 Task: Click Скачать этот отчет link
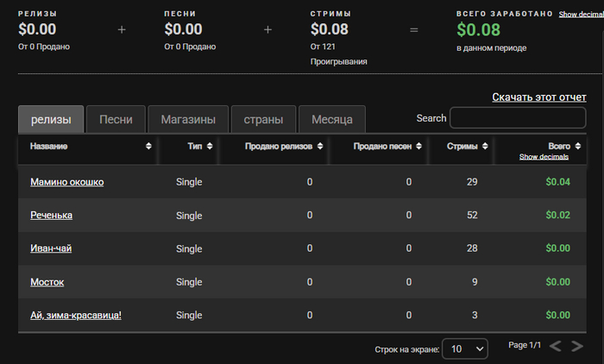pos(539,97)
